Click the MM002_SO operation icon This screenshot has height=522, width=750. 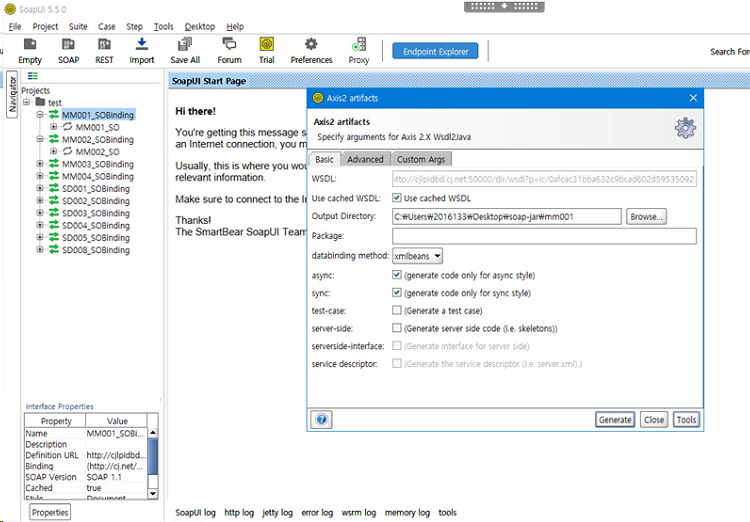(67, 151)
